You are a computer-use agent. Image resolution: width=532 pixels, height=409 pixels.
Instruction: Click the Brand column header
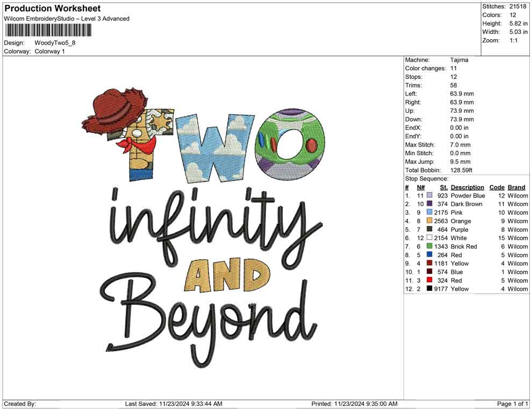click(516, 187)
